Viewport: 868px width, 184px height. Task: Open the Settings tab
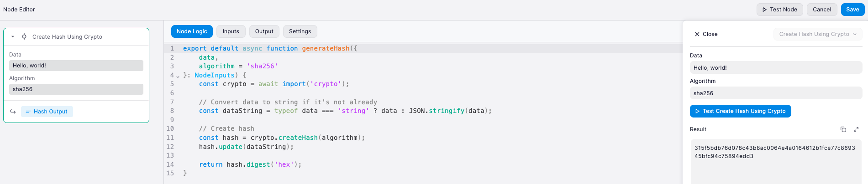coord(300,31)
